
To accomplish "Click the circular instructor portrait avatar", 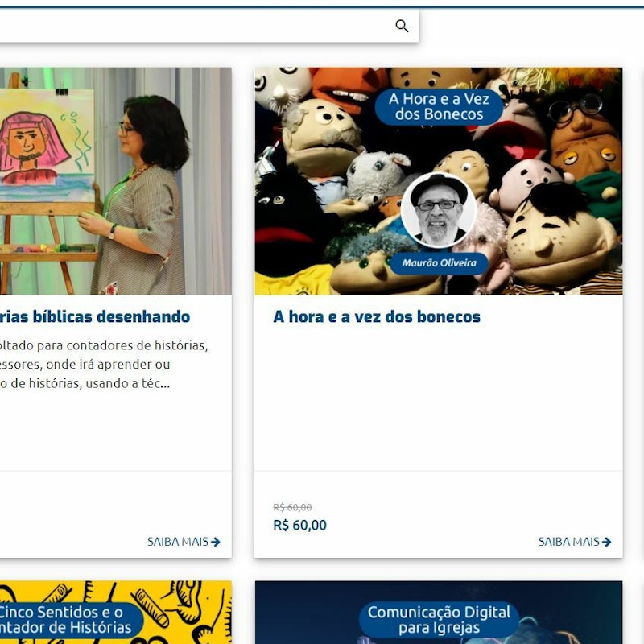I will [x=439, y=209].
